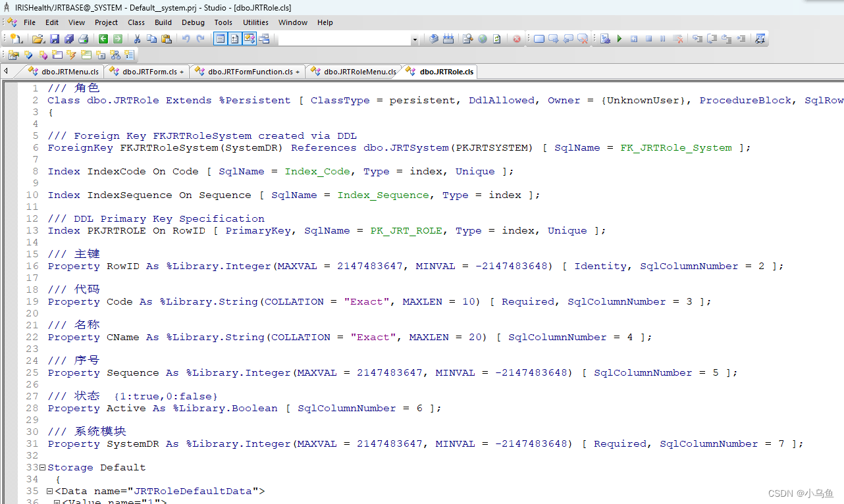Toggle the Output window view button

pos(250,39)
